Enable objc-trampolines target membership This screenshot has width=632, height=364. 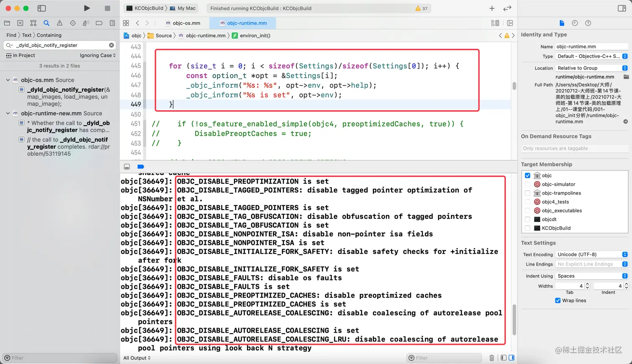(528, 193)
